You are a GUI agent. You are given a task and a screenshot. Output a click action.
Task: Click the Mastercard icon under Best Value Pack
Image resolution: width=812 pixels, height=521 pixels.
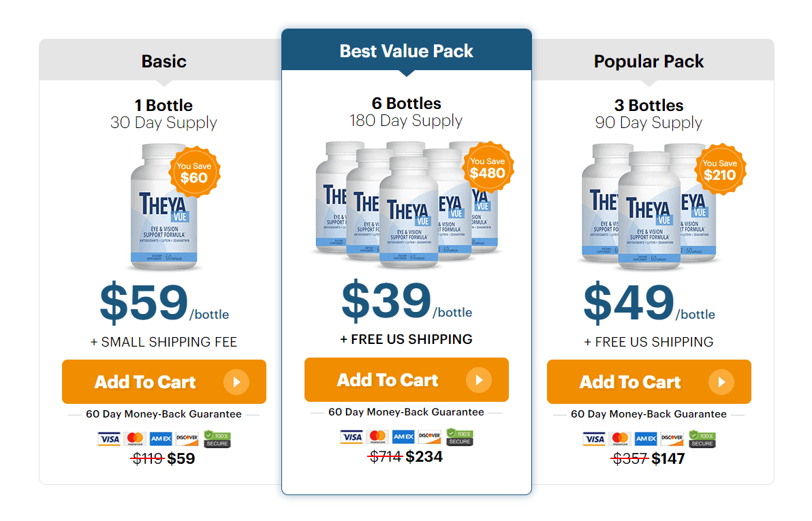pyautogui.click(x=377, y=437)
